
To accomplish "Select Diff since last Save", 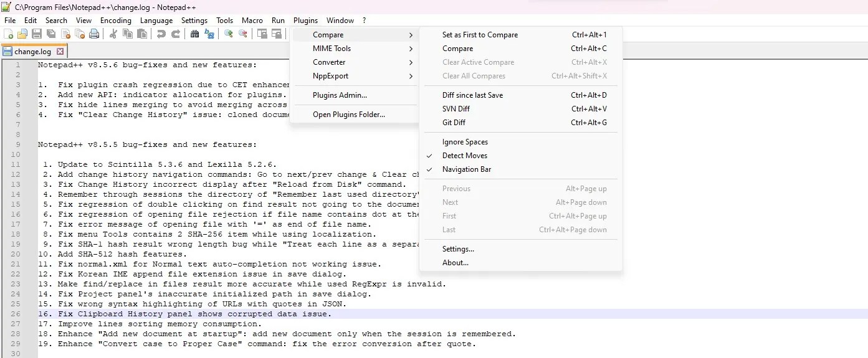I will point(520,95).
